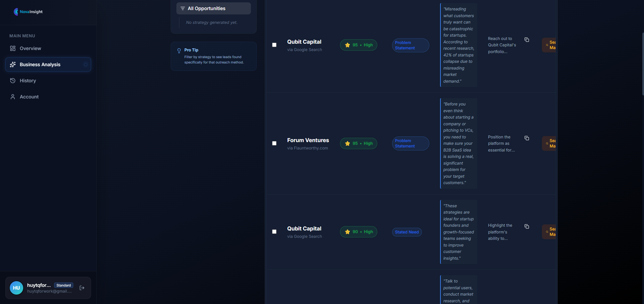Image resolution: width=644 pixels, height=304 pixels.
Task: Click the NovaInsight logo
Action: 28,11
